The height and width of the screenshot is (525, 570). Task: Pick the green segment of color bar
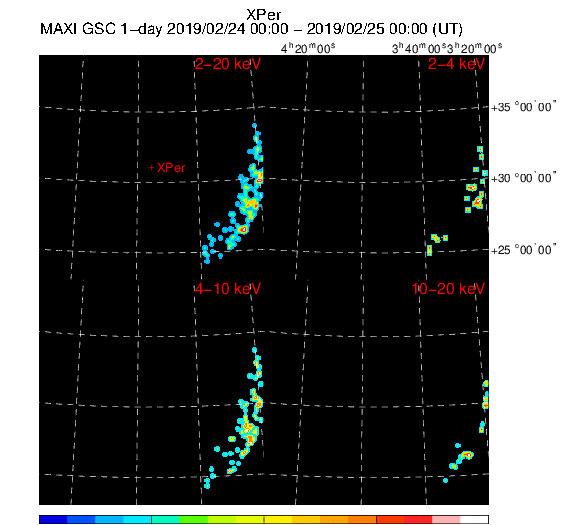coord(193,519)
